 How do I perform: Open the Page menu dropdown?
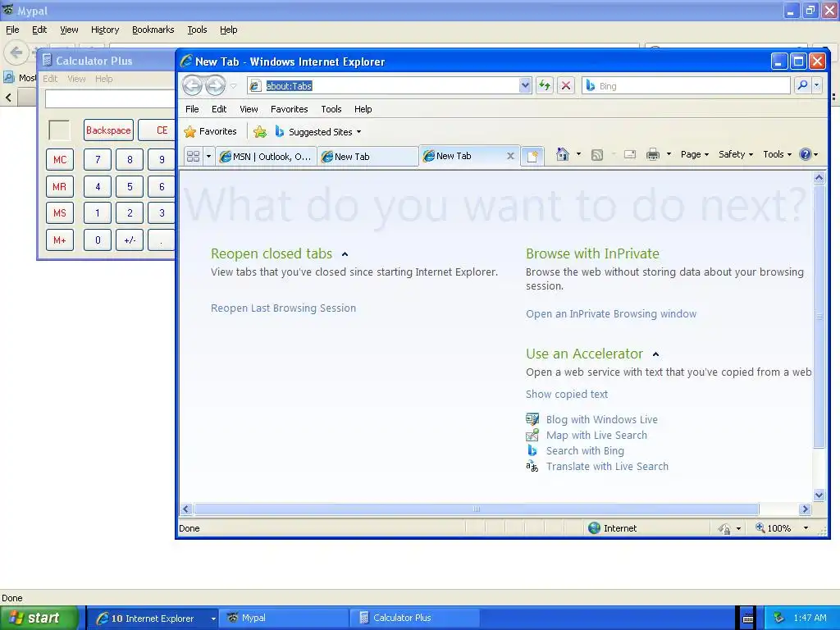694,154
